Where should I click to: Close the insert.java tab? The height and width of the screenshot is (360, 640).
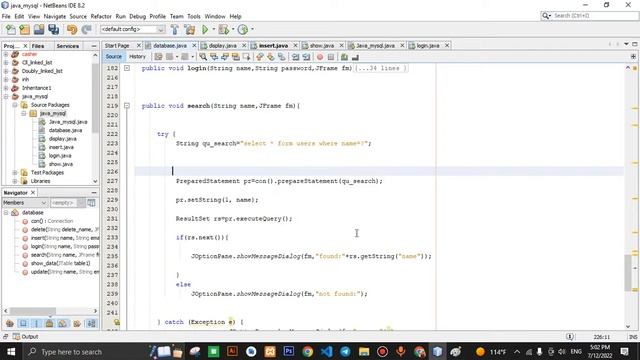(295, 46)
